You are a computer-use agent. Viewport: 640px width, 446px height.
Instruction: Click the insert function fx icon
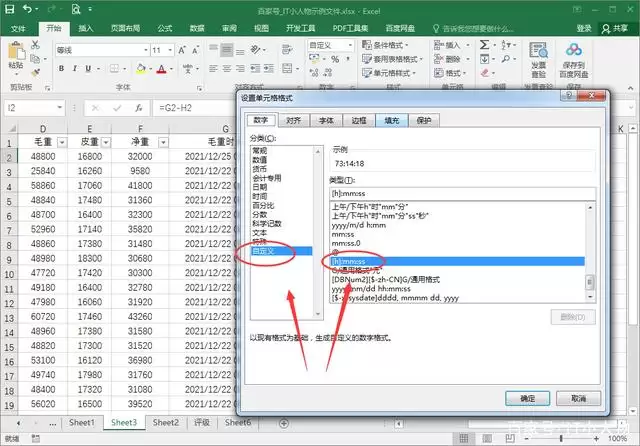click(139, 108)
